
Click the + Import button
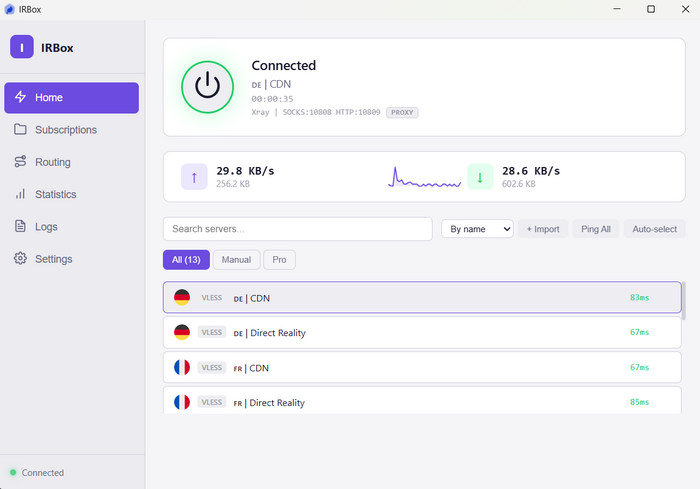tap(543, 229)
